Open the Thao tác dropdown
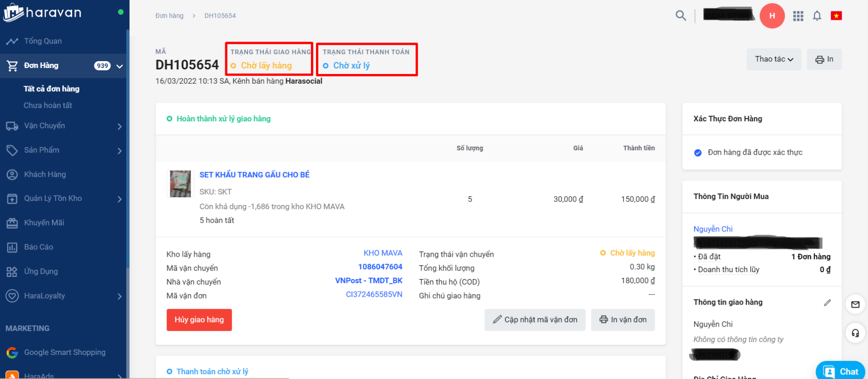Image resolution: width=868 pixels, height=379 pixels. pyautogui.click(x=774, y=59)
